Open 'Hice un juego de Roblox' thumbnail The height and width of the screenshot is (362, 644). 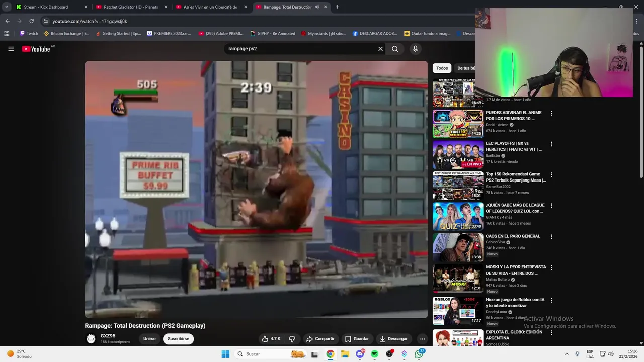[458, 311]
